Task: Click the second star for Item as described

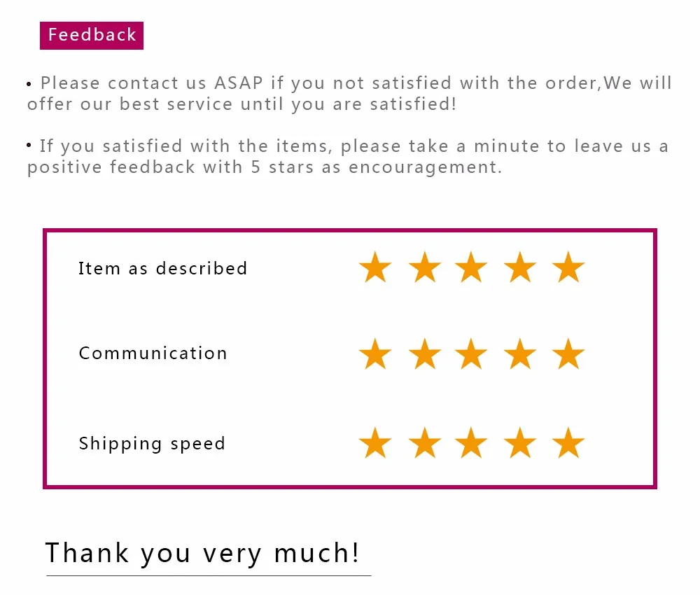Action: coord(425,267)
